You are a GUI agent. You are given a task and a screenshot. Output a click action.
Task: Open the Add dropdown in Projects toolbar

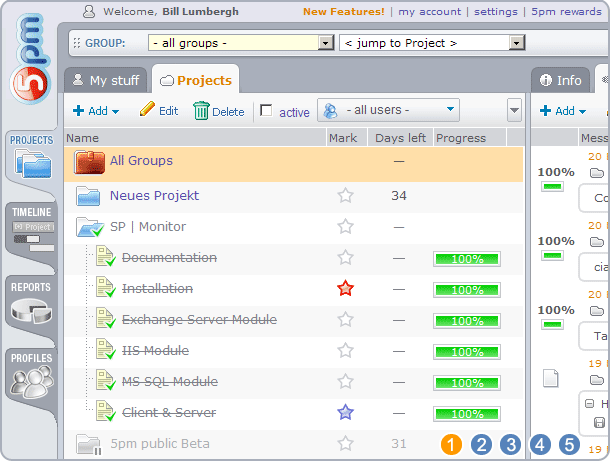[96, 111]
